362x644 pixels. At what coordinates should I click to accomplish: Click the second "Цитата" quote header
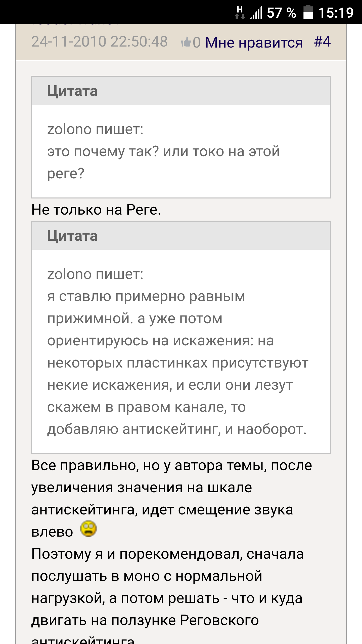(72, 236)
